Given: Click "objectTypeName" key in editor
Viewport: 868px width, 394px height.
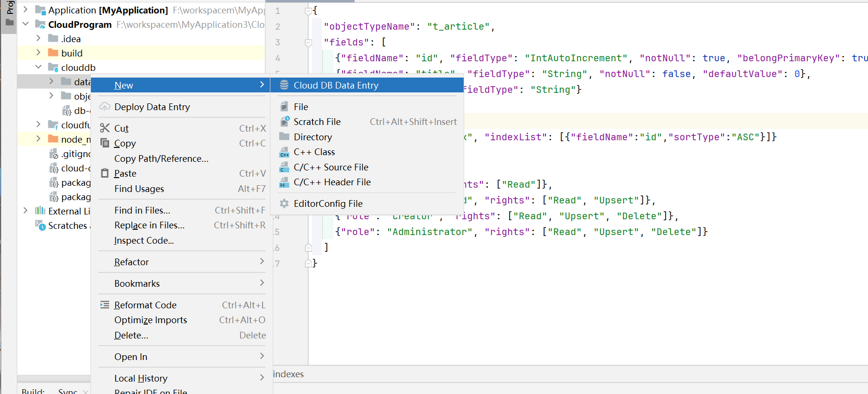Looking at the screenshot, I should click(369, 26).
